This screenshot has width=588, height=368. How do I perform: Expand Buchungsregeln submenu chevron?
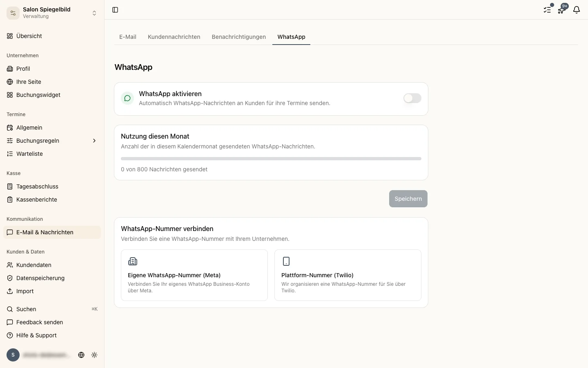pyautogui.click(x=94, y=141)
